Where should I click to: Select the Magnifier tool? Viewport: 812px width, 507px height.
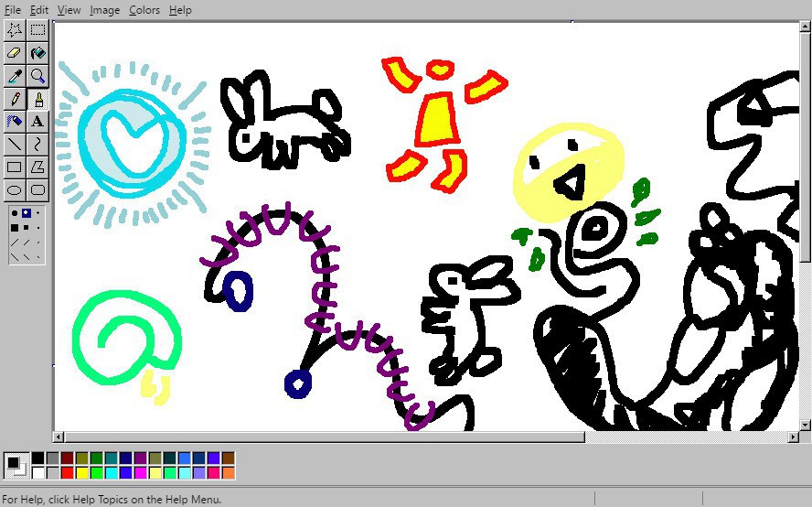37,76
